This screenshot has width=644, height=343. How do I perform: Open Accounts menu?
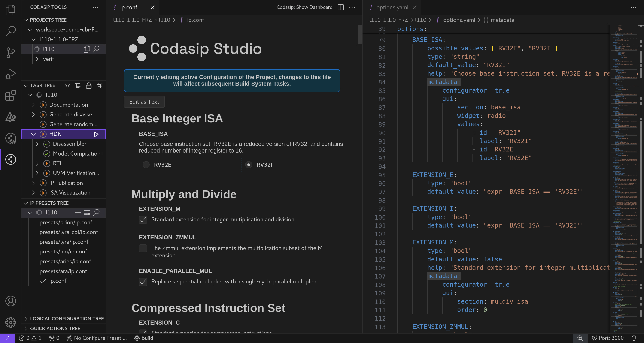click(10, 301)
